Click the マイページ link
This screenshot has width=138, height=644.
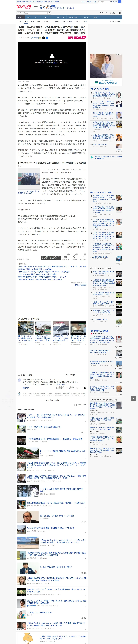click(103, 13)
